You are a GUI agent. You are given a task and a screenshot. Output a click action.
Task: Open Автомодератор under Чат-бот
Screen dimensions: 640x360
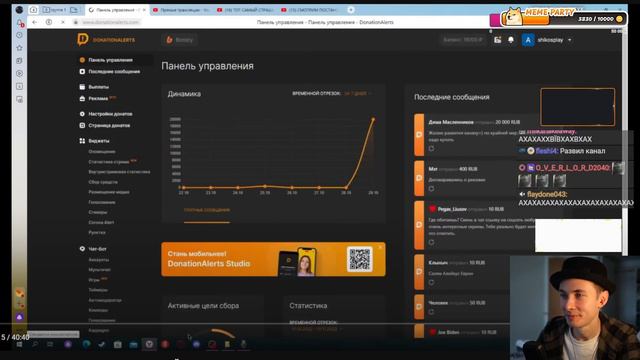(105, 300)
